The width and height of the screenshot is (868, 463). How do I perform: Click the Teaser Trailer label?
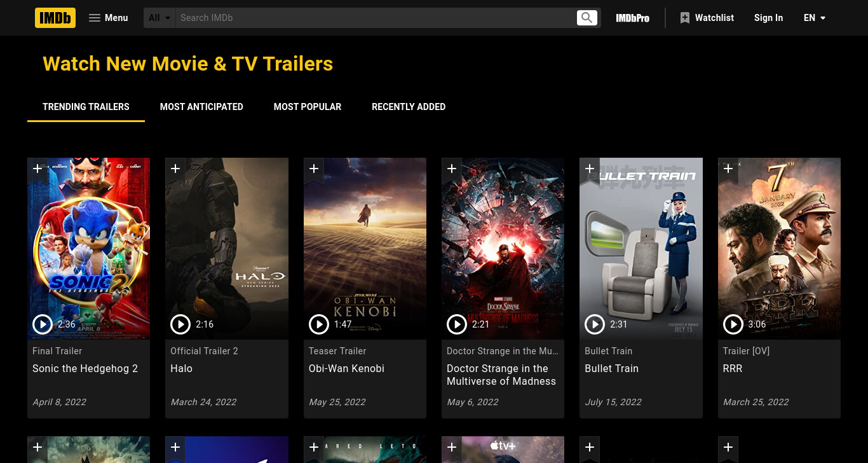(x=337, y=351)
